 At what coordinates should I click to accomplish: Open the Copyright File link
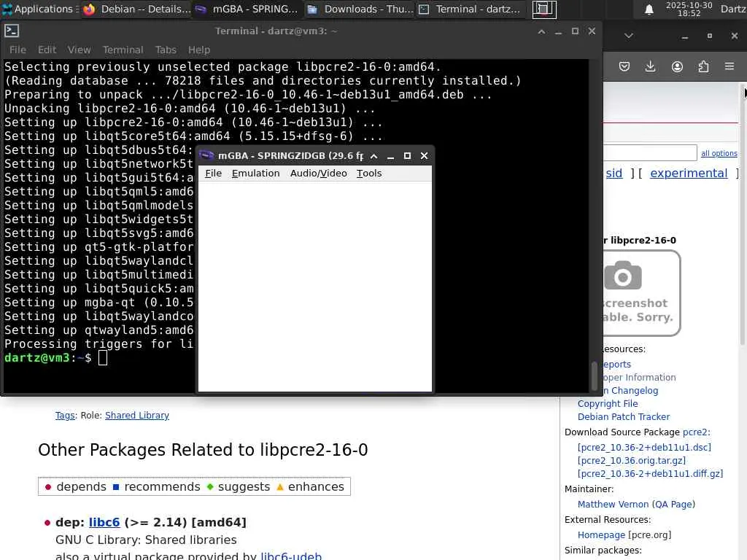pos(608,404)
